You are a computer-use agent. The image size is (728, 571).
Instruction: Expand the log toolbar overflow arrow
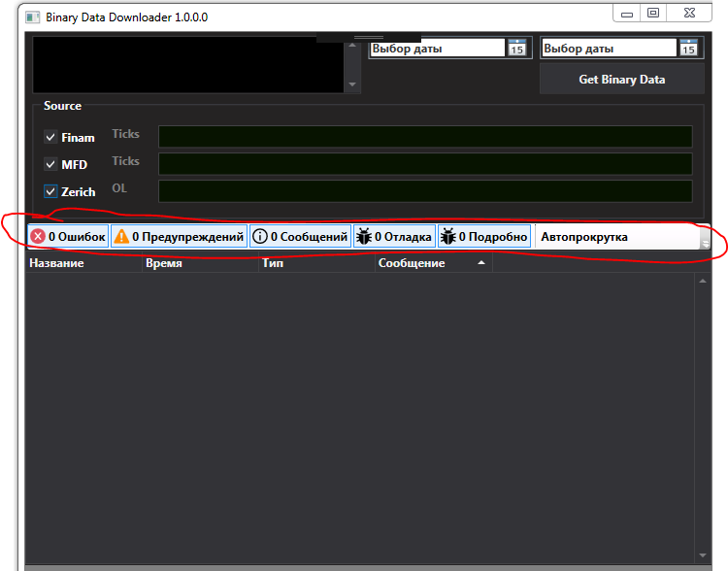pos(706,242)
